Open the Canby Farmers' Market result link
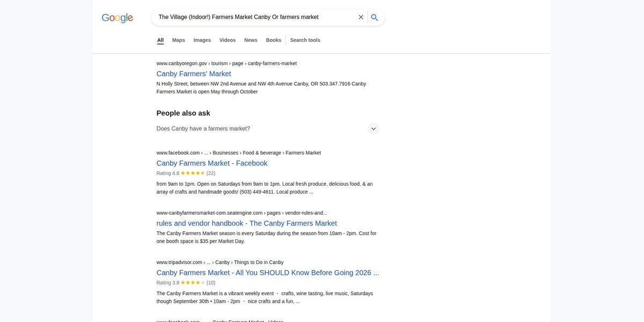Viewport: 644px width, 322px height. 194,74
